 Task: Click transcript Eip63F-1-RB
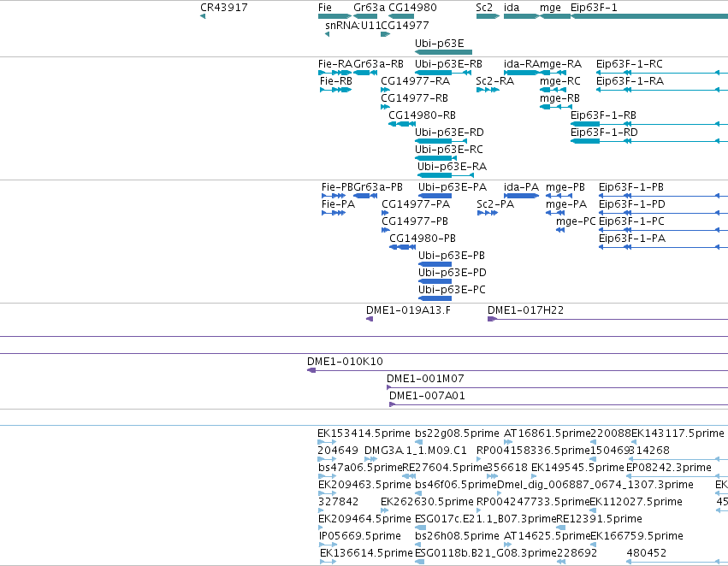pyautogui.click(x=603, y=115)
